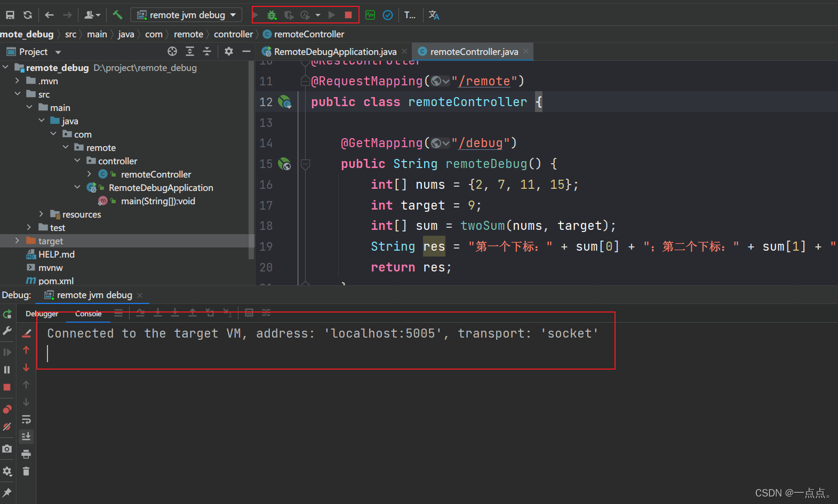Select opened file with the crosshair icon

pyautogui.click(x=172, y=51)
